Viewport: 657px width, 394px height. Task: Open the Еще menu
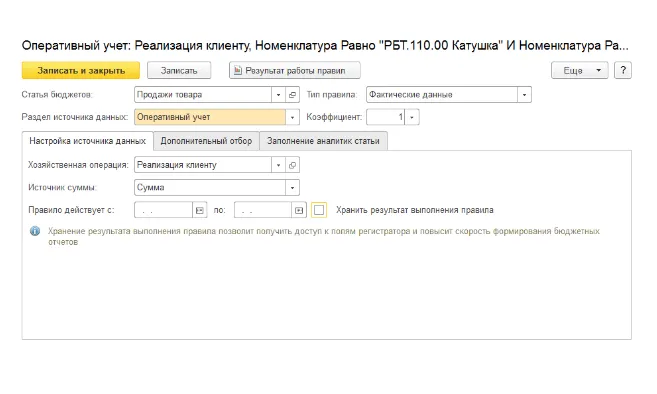coord(579,70)
